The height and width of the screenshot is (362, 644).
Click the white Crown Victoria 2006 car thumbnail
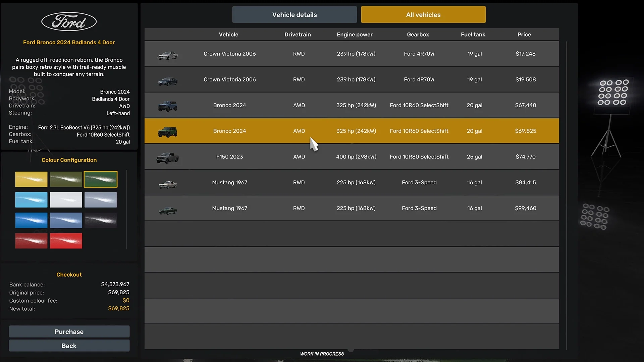pos(168,55)
